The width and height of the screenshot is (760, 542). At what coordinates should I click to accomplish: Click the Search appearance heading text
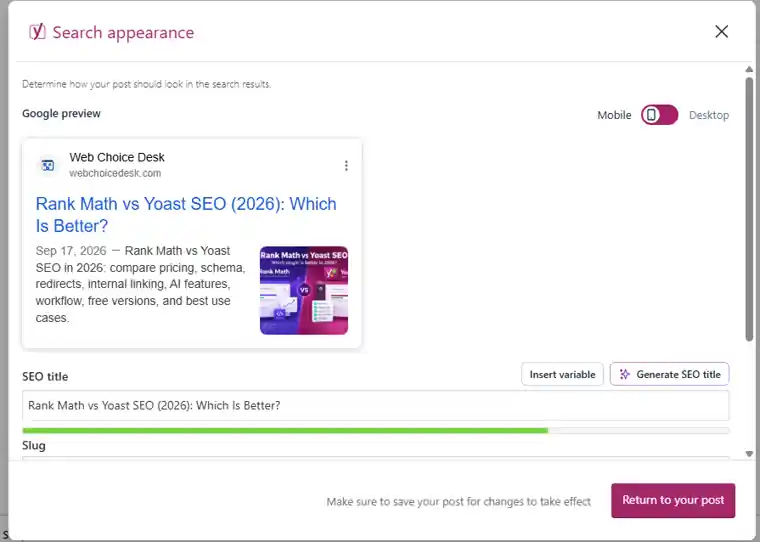pos(123,32)
